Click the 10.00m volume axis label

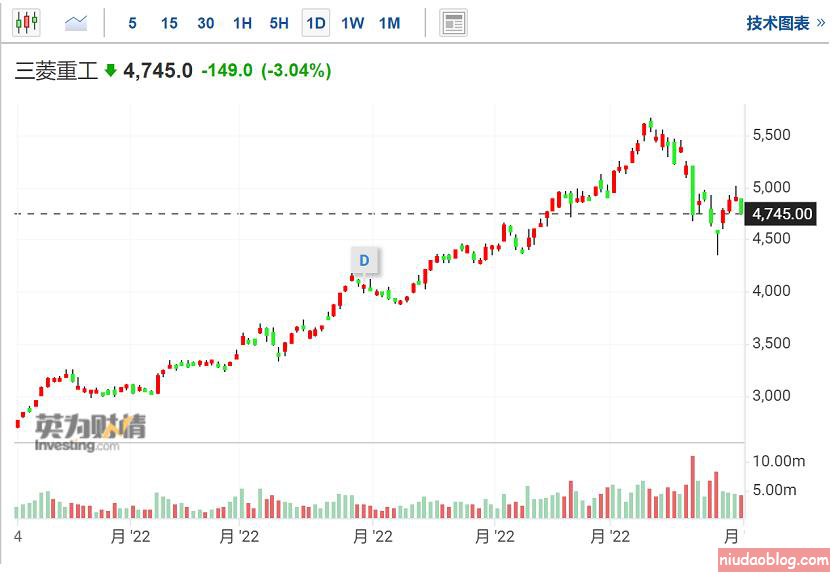pos(779,461)
